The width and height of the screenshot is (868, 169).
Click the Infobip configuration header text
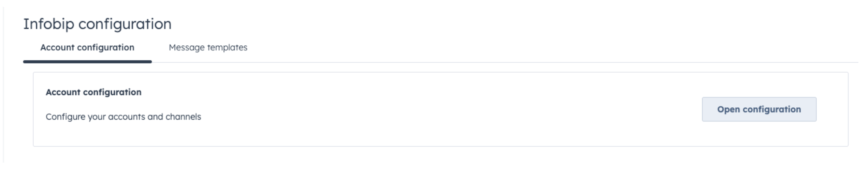(x=97, y=24)
